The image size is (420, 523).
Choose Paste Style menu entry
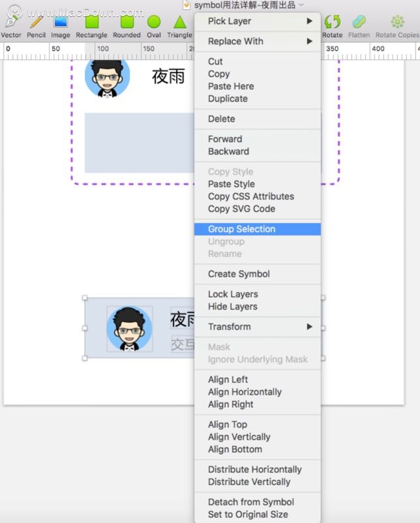[258, 184]
